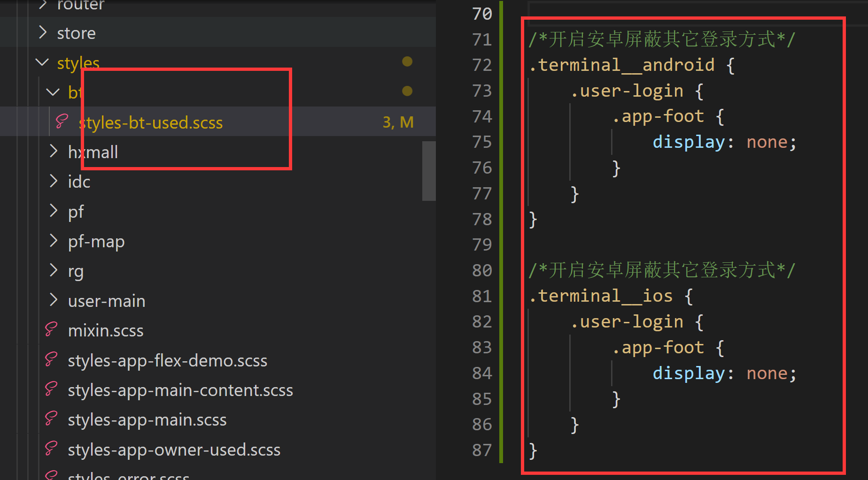The height and width of the screenshot is (480, 868).
Task: Click .user-login on line 73
Action: click(627, 91)
